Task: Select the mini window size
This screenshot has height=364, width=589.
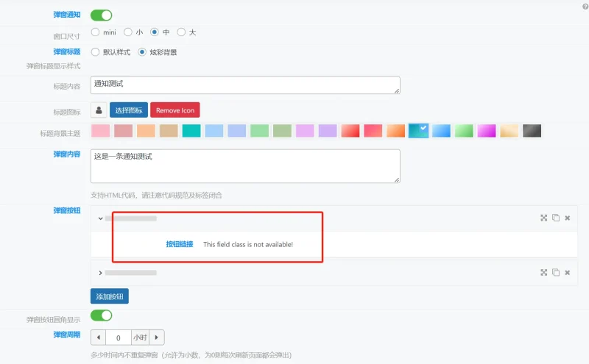Action: (x=96, y=32)
